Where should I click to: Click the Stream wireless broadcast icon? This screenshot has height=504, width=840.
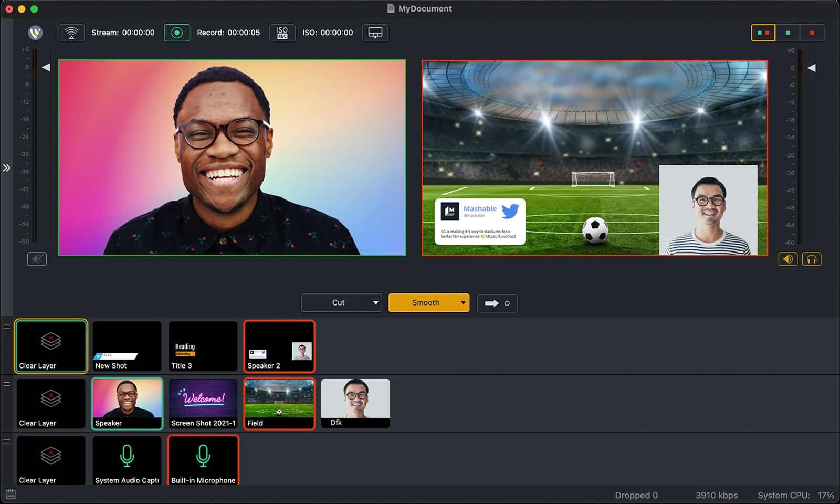(71, 33)
